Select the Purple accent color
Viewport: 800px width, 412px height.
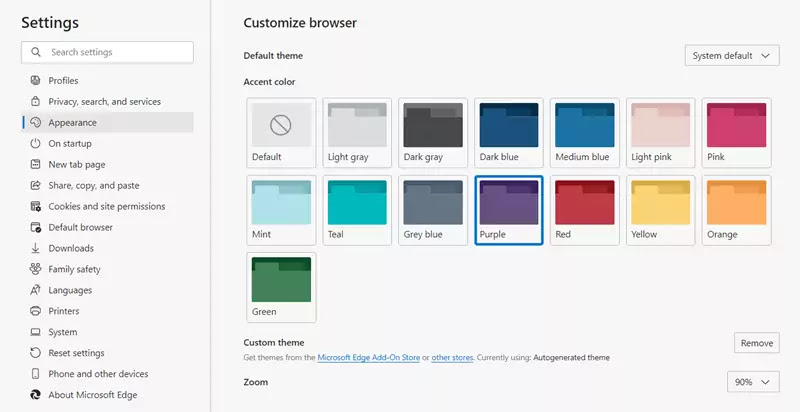(509, 210)
